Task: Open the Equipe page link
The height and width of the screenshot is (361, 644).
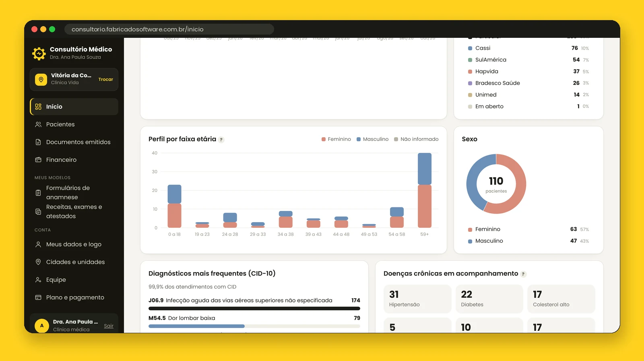Action: [74, 280]
